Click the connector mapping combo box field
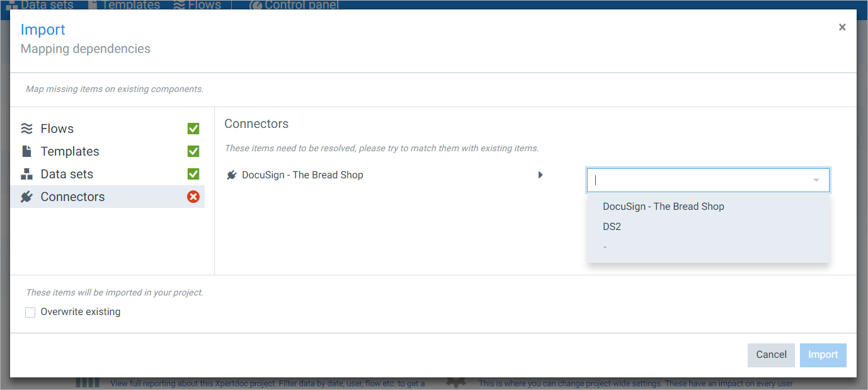 point(708,180)
